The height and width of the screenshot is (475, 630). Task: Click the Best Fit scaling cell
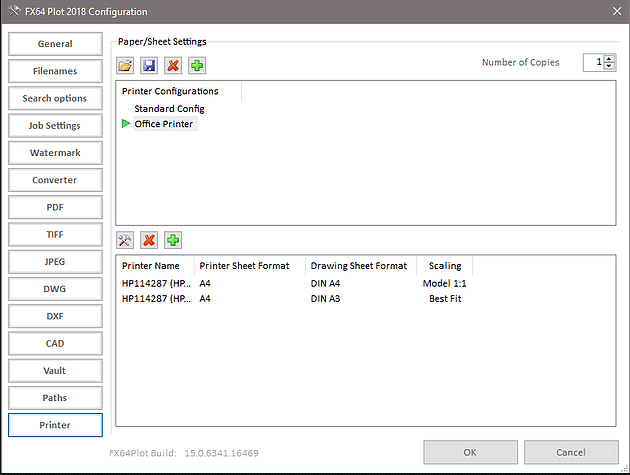(x=445, y=299)
